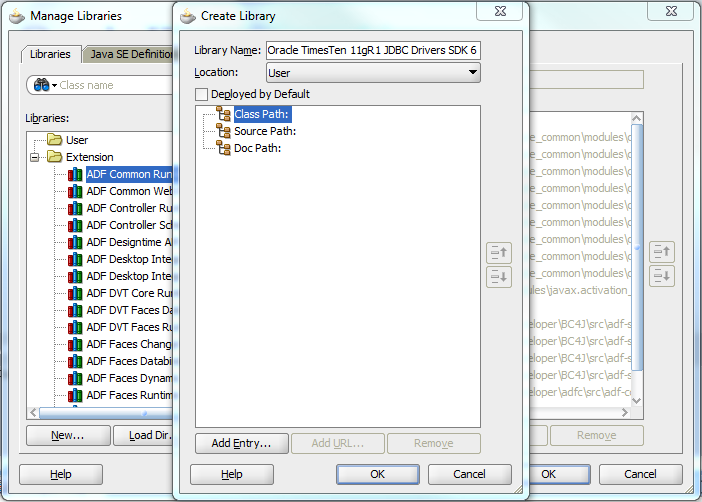Click Cancel in Create Library dialog

pos(469,474)
